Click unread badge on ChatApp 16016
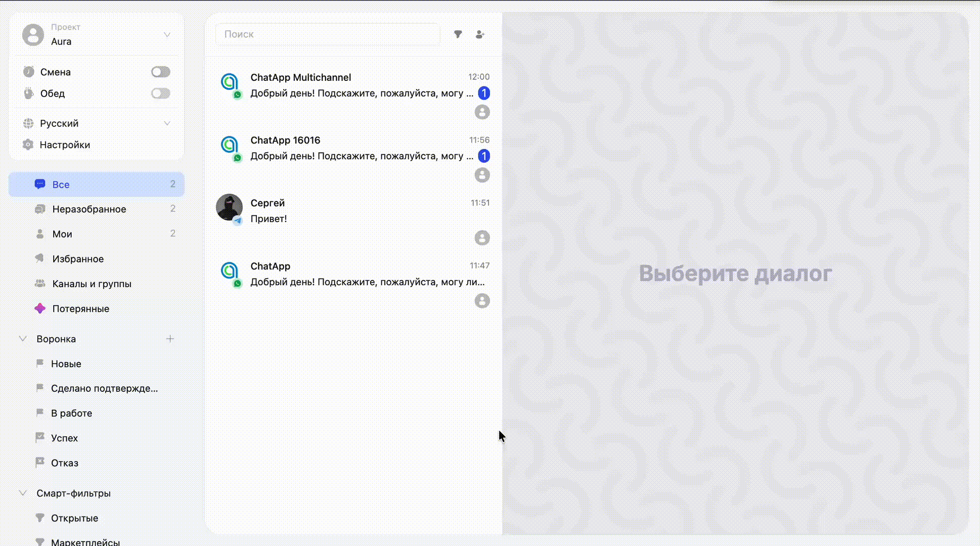 point(483,156)
